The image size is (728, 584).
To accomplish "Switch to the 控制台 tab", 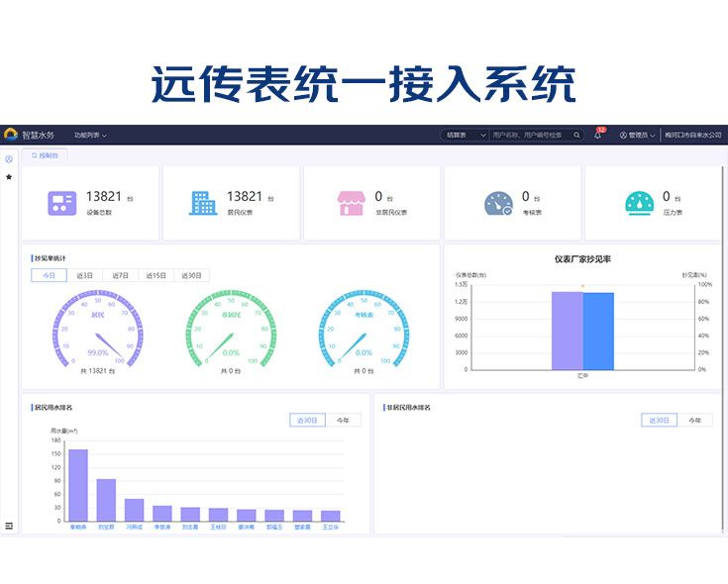I will click(46, 155).
